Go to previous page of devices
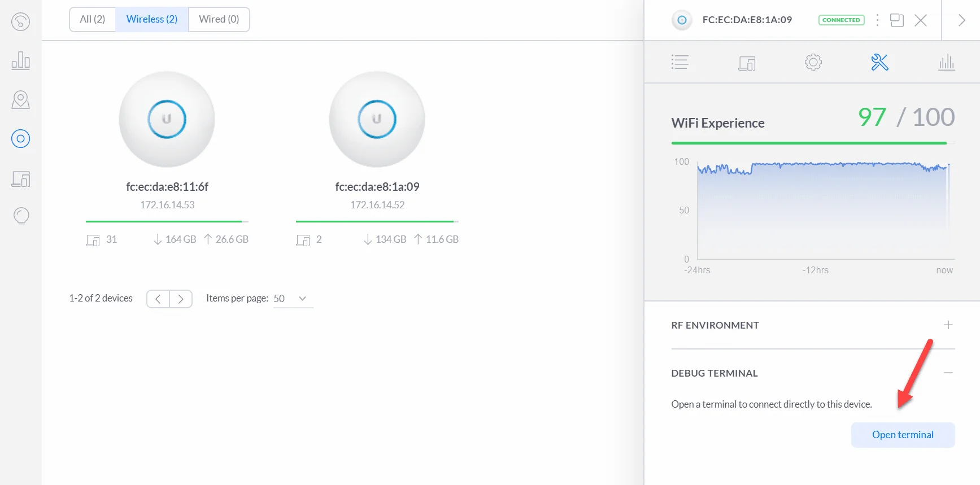Viewport: 980px width, 485px height. pos(158,299)
